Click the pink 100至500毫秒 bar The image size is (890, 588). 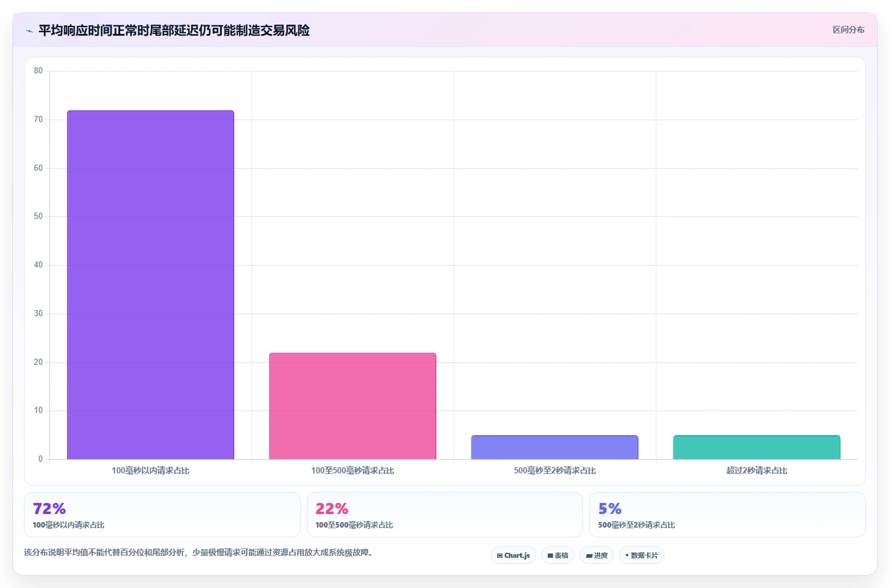(x=353, y=406)
